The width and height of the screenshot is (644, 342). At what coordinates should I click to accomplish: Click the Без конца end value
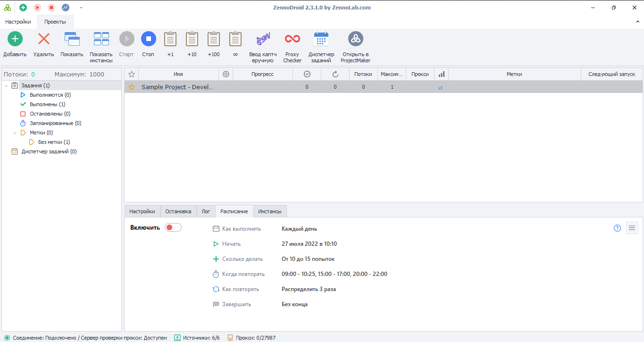coord(294,304)
